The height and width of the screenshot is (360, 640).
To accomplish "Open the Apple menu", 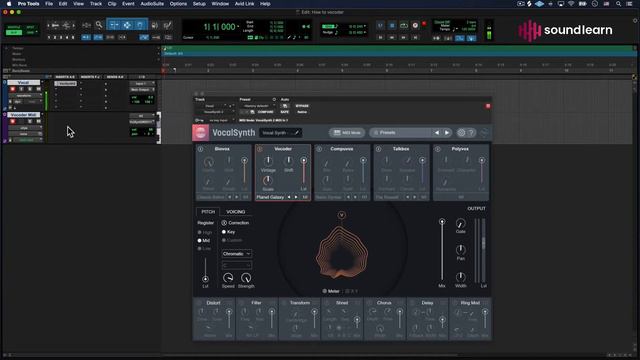I will 9,4.
